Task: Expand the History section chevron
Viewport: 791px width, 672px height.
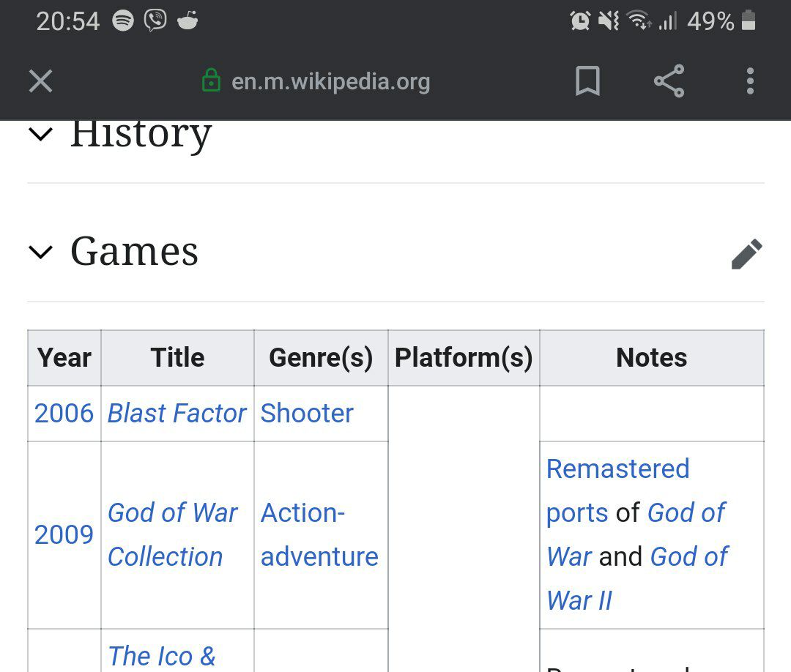Action: coord(41,134)
